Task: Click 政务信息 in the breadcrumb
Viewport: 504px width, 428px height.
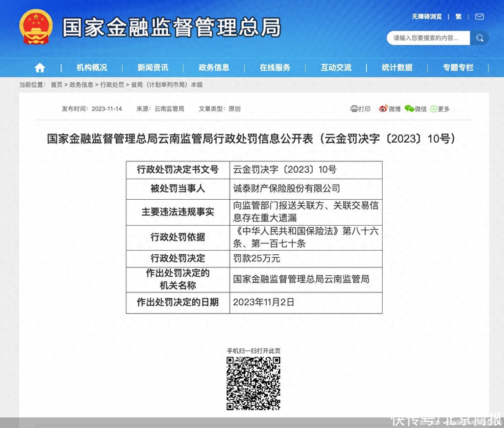Action: coord(81,85)
